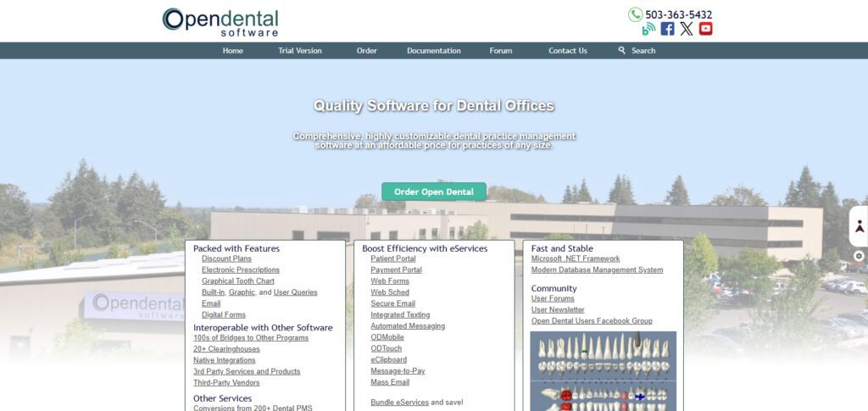
Task: Open the Third-Party Vendors link
Action: pyautogui.click(x=226, y=383)
